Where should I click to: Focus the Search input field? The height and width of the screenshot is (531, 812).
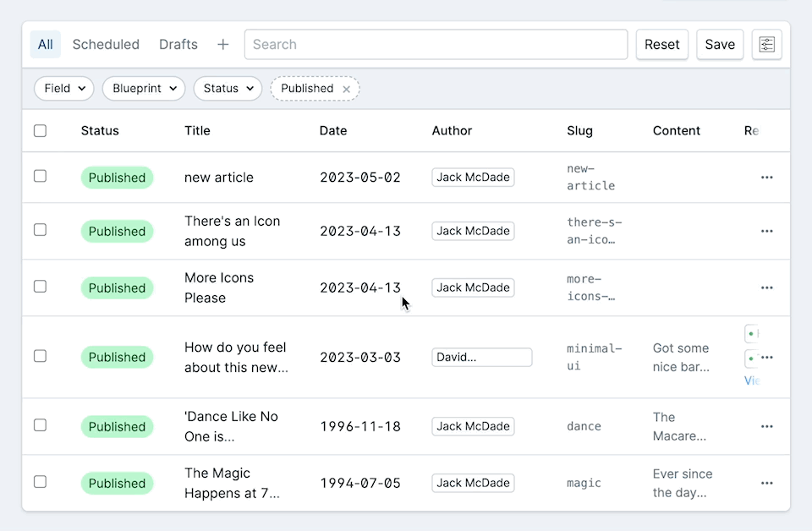point(436,45)
